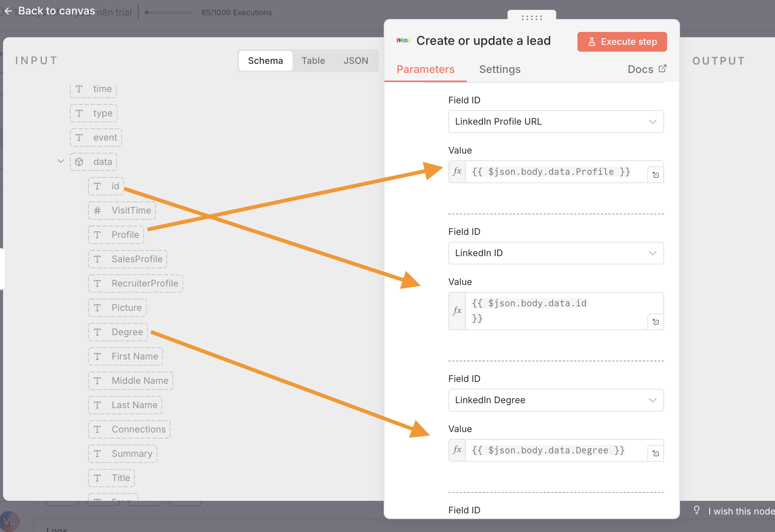Collapse the data tree node
Screen dimensions: 775x532
pos(61,161)
